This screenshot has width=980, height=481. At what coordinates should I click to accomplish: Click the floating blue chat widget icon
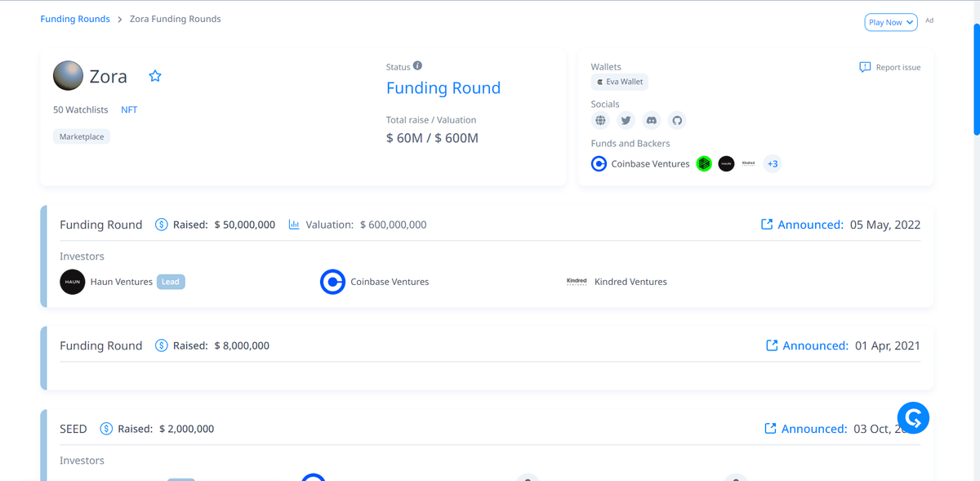point(913,419)
